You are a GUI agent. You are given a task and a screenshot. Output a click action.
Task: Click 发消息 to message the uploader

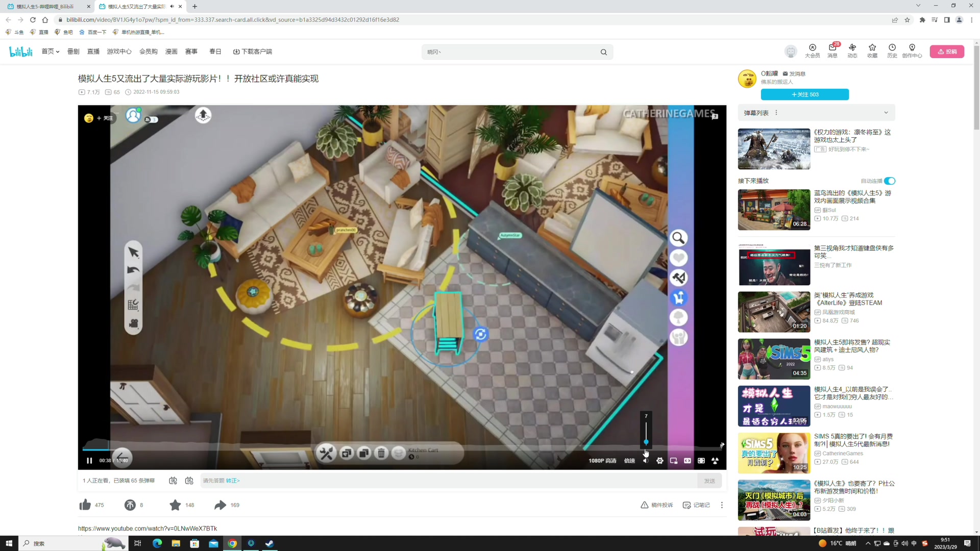[x=794, y=74]
